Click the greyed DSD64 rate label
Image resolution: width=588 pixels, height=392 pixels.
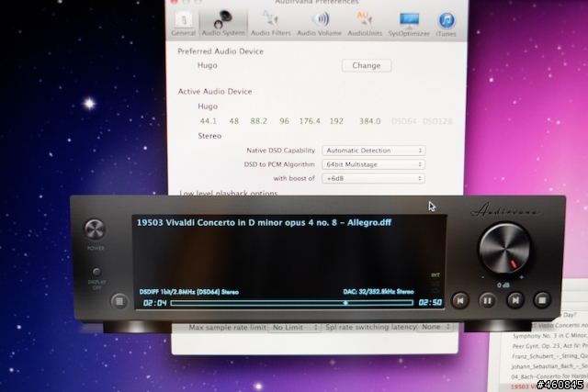click(404, 121)
